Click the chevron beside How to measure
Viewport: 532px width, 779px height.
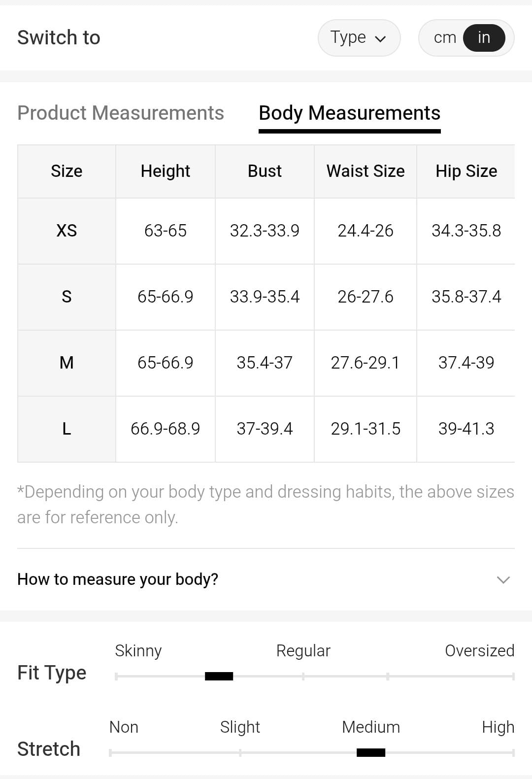click(503, 579)
